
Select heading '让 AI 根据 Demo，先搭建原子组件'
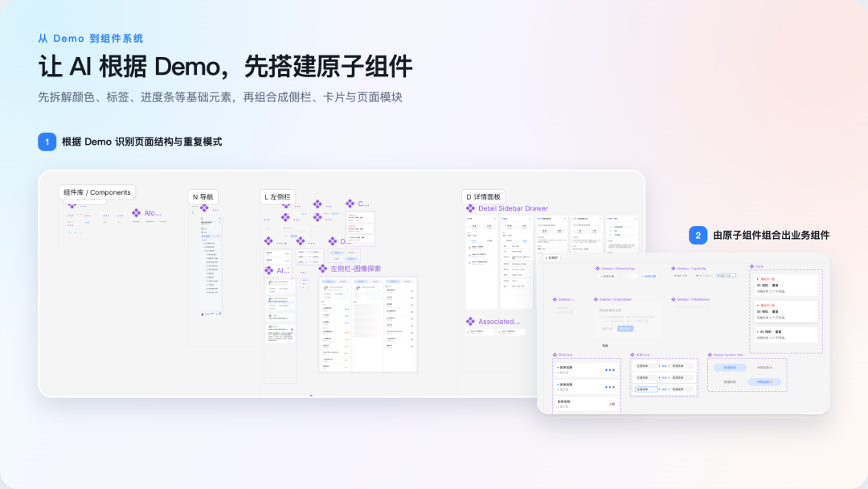(x=225, y=67)
